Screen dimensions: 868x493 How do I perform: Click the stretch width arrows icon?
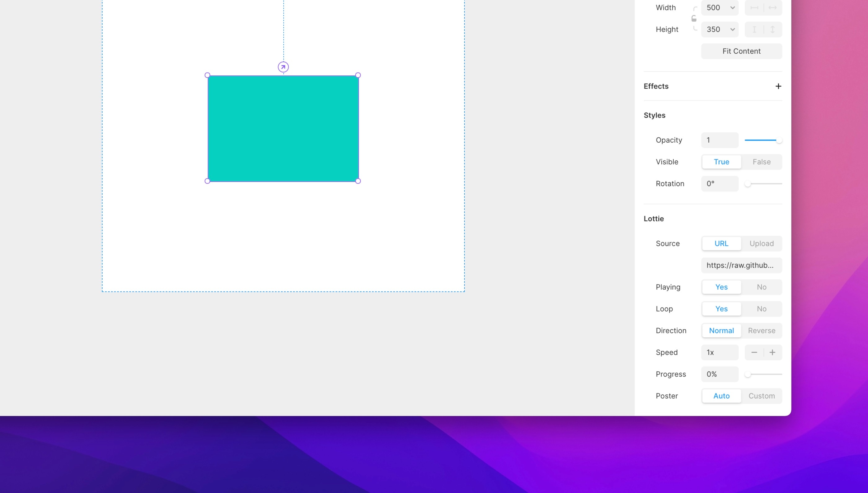(773, 8)
